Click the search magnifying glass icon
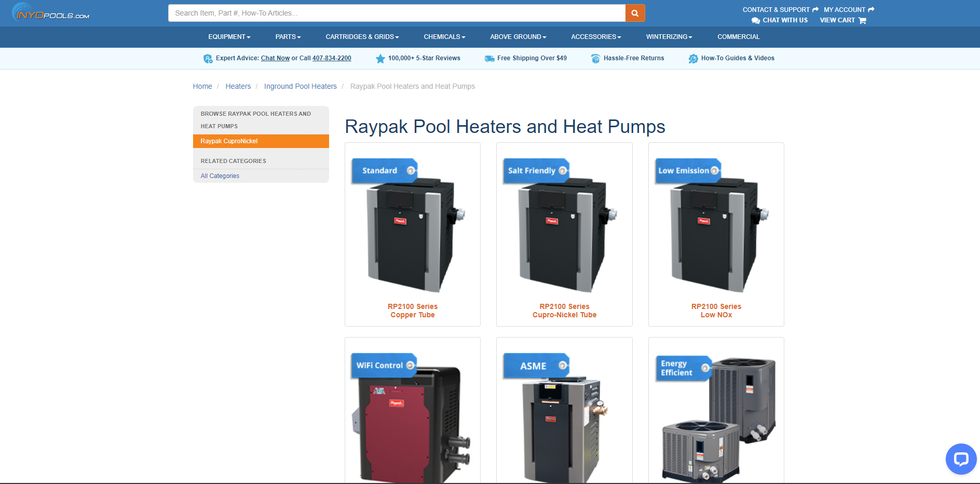The width and height of the screenshot is (980, 484). coord(634,12)
